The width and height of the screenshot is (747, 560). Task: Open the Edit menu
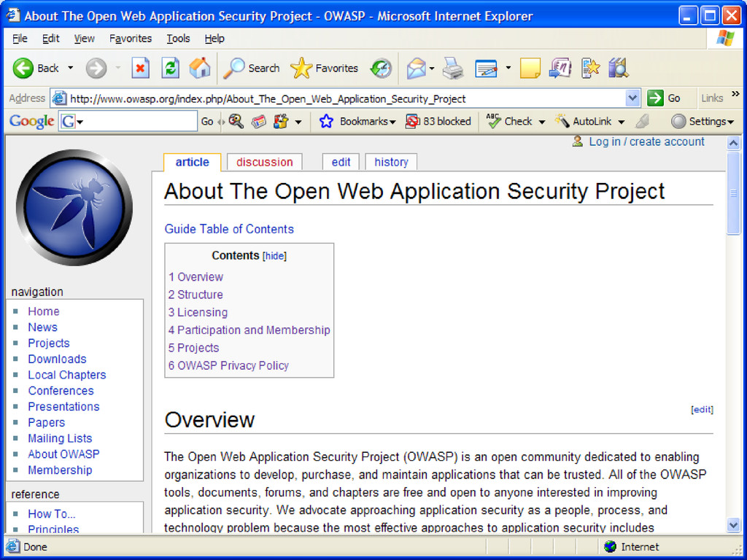tap(50, 39)
